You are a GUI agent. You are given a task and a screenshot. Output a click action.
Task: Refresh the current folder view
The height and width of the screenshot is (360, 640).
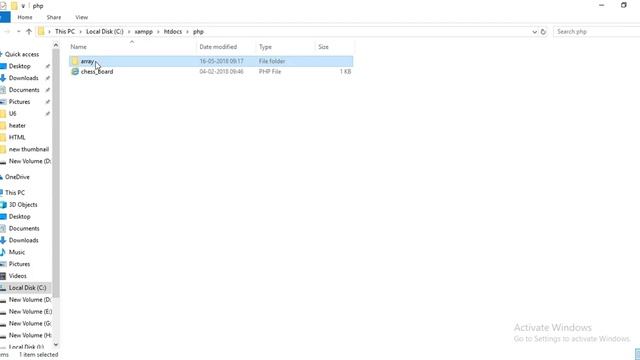coord(543,31)
